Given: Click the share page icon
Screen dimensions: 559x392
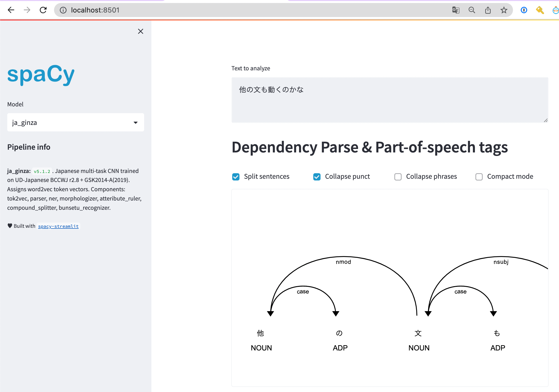Looking at the screenshot, I should click(488, 10).
